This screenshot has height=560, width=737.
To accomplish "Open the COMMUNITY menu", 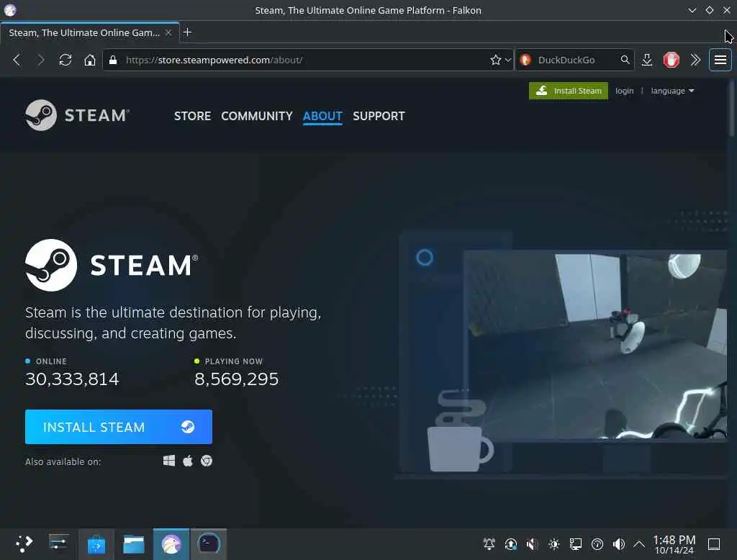I will coord(257,116).
